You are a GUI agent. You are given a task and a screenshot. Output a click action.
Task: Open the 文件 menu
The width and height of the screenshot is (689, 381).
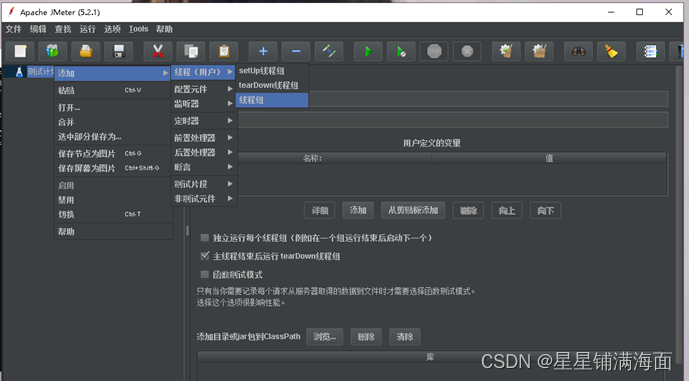13,29
